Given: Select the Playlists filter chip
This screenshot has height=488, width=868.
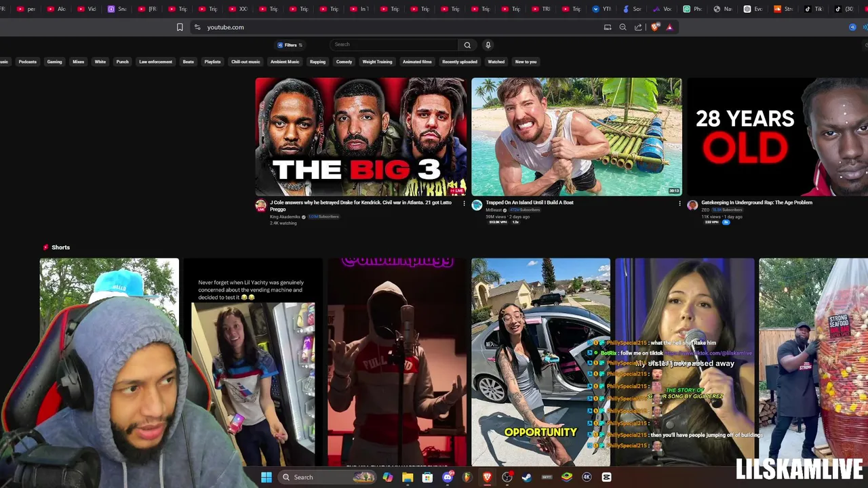Looking at the screenshot, I should pos(212,62).
